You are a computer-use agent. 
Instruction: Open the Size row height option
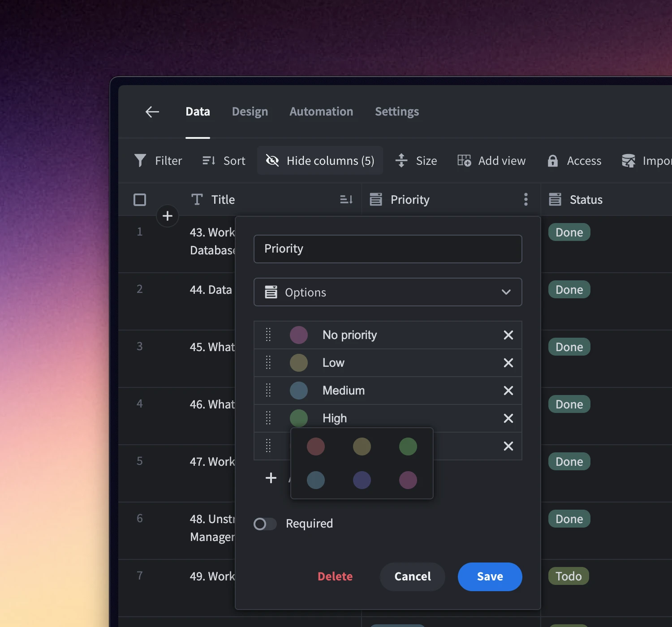416,160
